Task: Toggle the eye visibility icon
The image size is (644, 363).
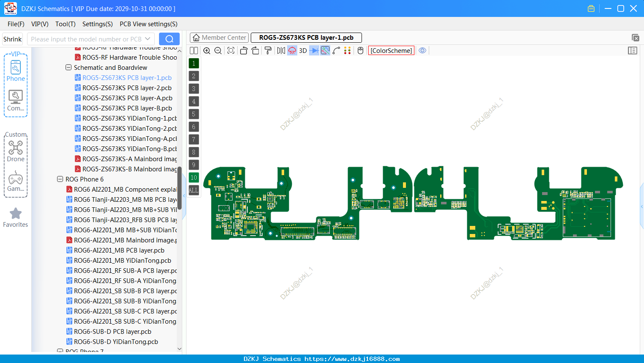Action: [x=422, y=51]
